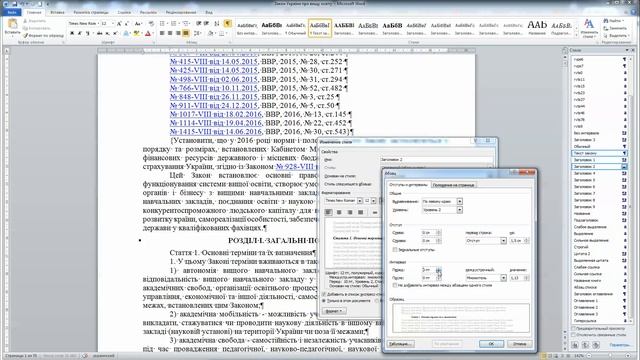Image resolution: width=640 pixels, height=360 pixels.
Task: Click the increase indent icon
Action: click(207, 24)
